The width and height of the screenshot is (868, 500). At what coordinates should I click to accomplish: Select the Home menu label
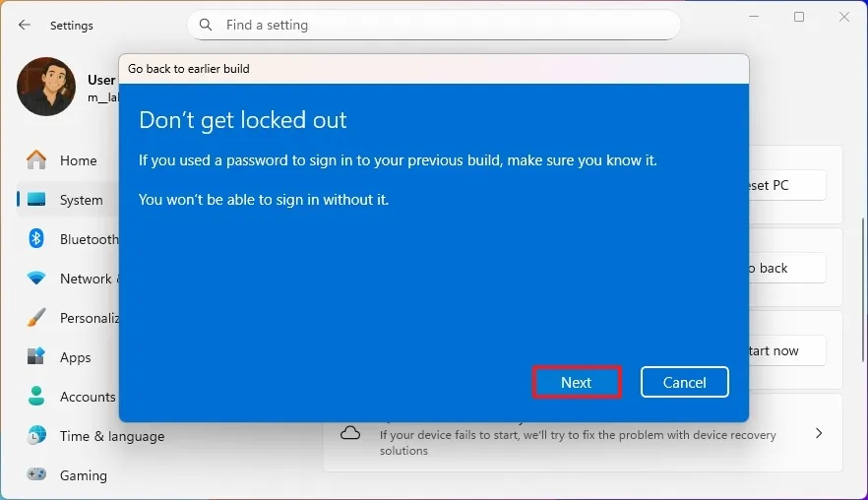[79, 160]
